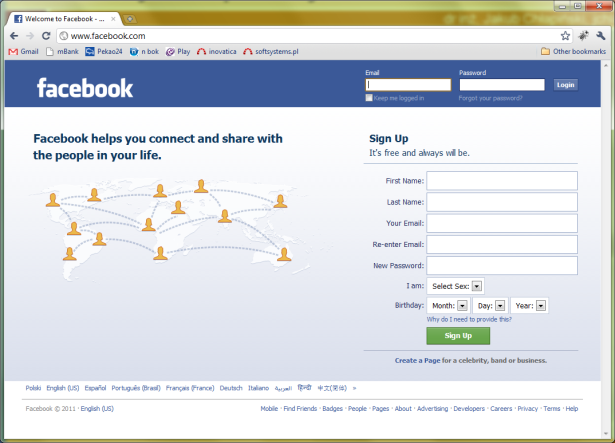Screen dimensions: 615x443
Task: Switch language to Español
Action: (95, 388)
